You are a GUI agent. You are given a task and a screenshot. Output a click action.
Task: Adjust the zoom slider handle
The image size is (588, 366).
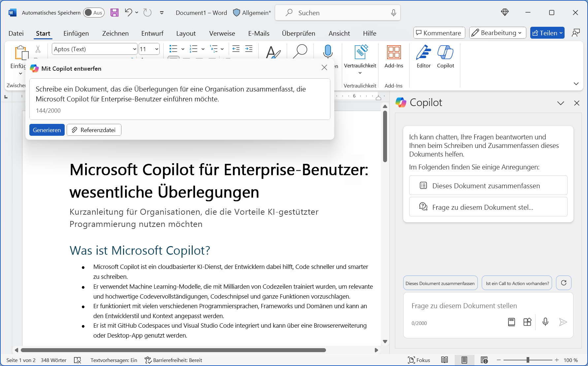[528, 360]
